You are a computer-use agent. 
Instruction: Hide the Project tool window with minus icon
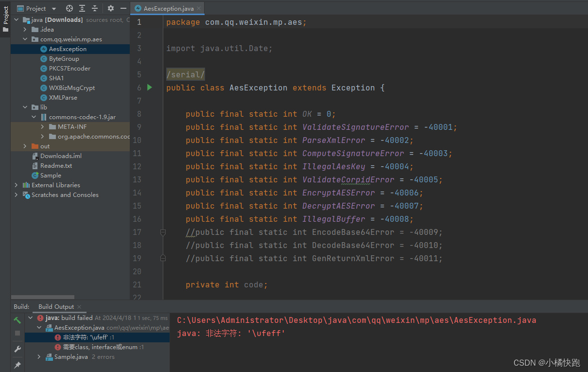coord(123,8)
